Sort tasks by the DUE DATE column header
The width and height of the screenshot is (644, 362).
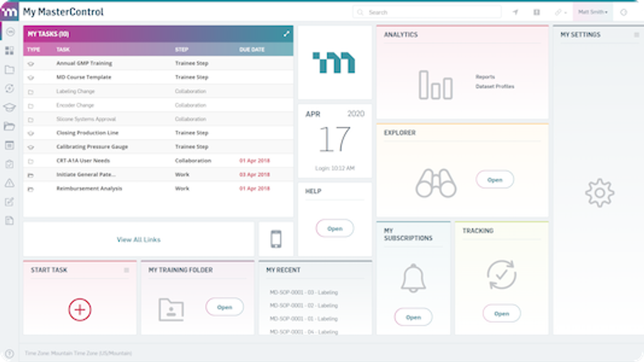pyautogui.click(x=252, y=50)
